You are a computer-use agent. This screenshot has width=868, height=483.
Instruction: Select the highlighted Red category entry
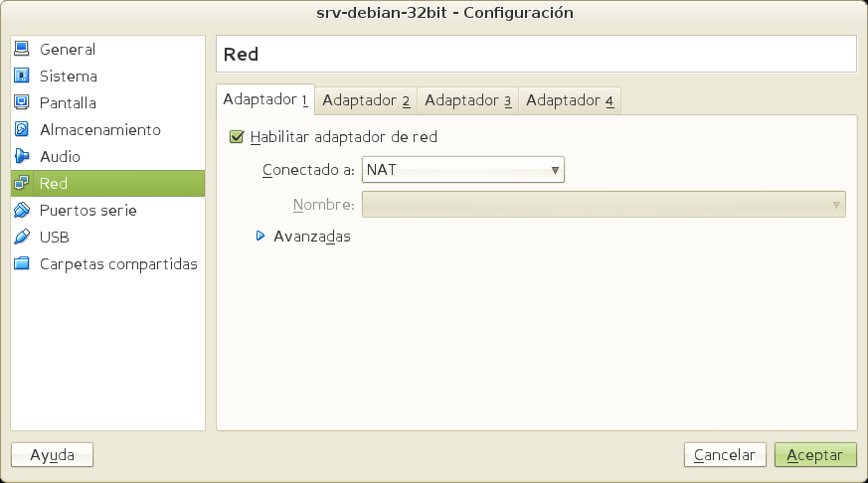point(107,183)
